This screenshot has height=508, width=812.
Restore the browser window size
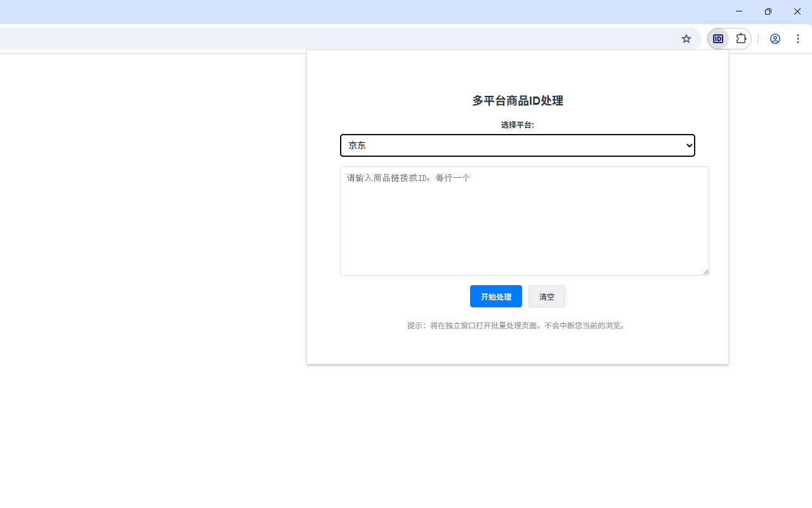tap(768, 11)
